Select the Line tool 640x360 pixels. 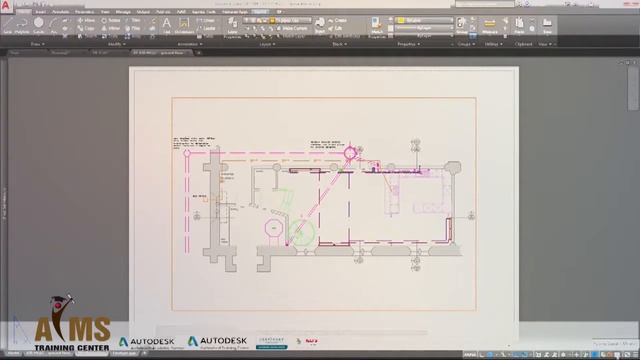coord(7,25)
